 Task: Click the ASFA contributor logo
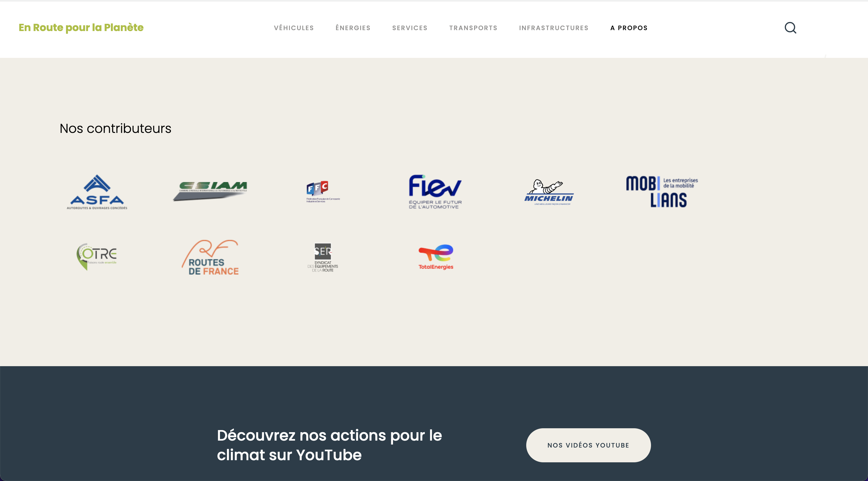pos(97,192)
